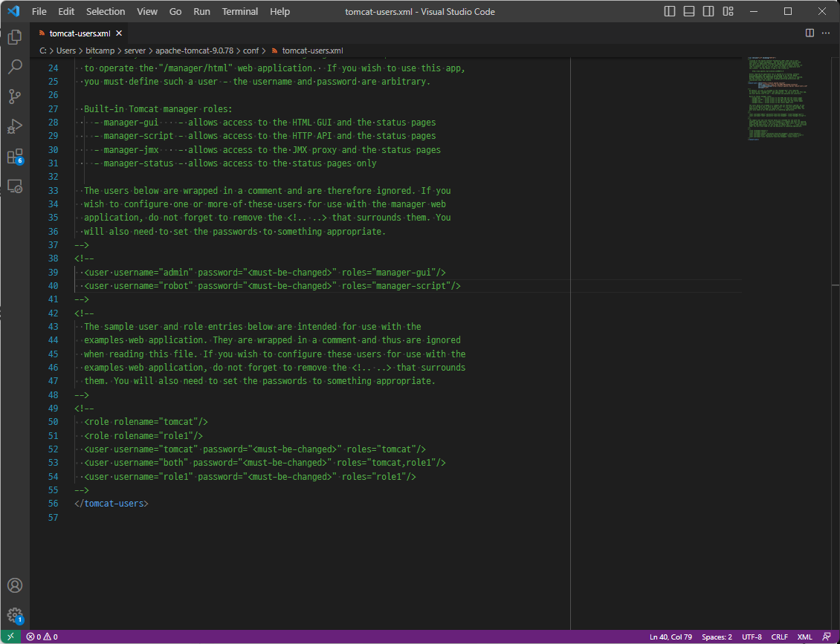Toggle the bottom panel visibility
Screen dimensions: 840x644
(689, 11)
